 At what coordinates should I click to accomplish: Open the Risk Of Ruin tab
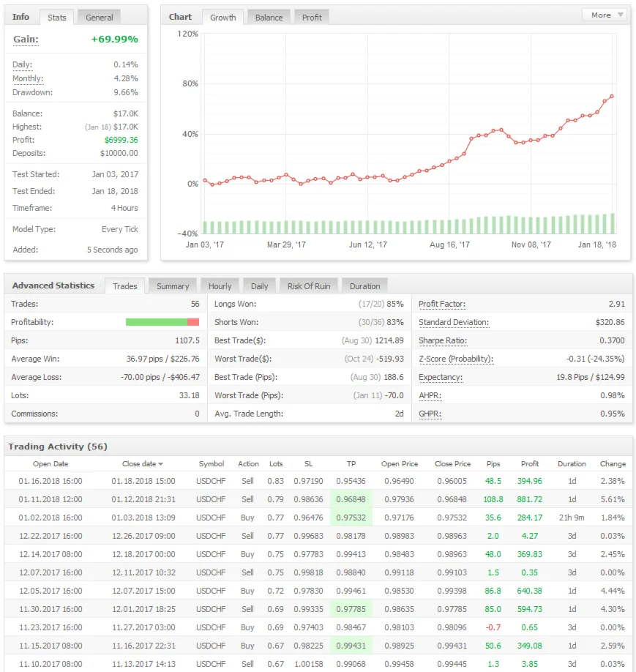pyautogui.click(x=308, y=286)
